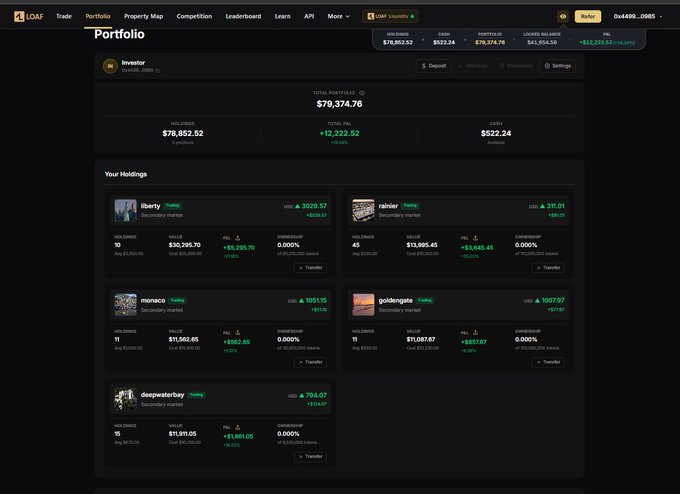Click the rainier price 311.01
Screen dimensions: 680x494
(x=556, y=206)
